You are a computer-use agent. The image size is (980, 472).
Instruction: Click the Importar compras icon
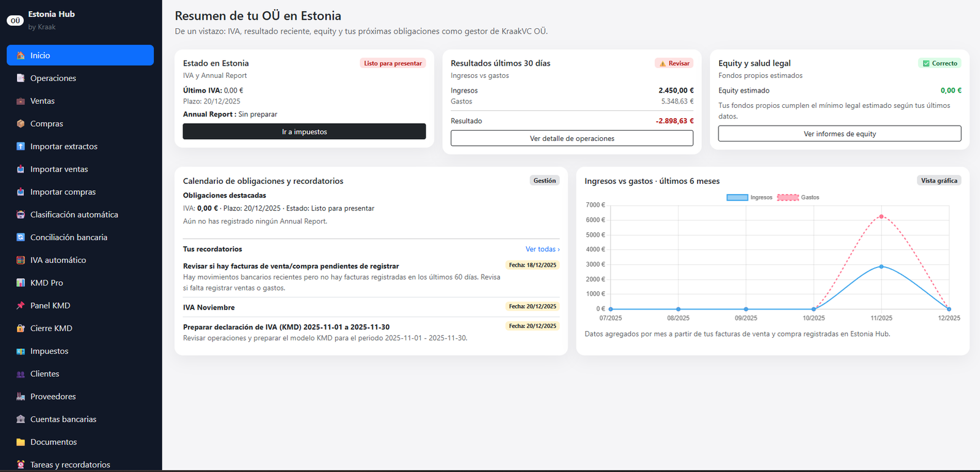(x=21, y=191)
